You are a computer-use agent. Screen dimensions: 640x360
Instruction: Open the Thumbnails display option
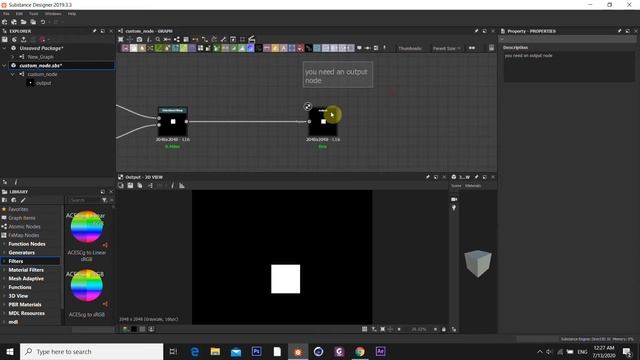pyautogui.click(x=410, y=48)
